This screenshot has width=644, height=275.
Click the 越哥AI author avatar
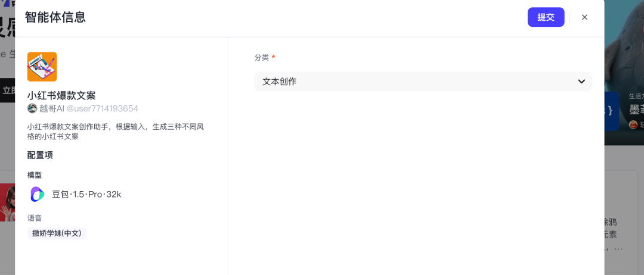coord(32,108)
